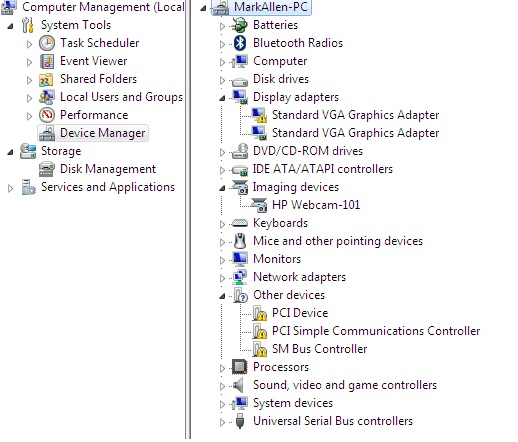Image resolution: width=518 pixels, height=442 pixels.
Task: Select the Shared Folders label
Action: coord(98,79)
